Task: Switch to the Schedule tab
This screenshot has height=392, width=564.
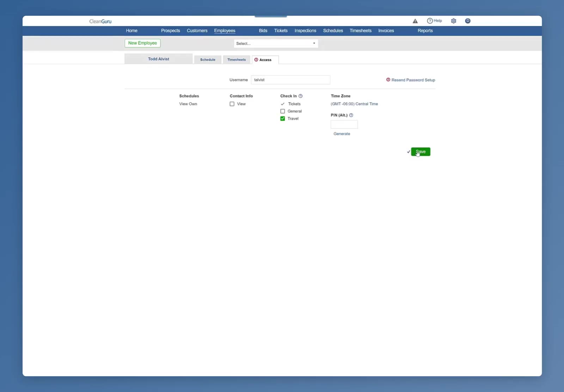Action: pos(208,60)
